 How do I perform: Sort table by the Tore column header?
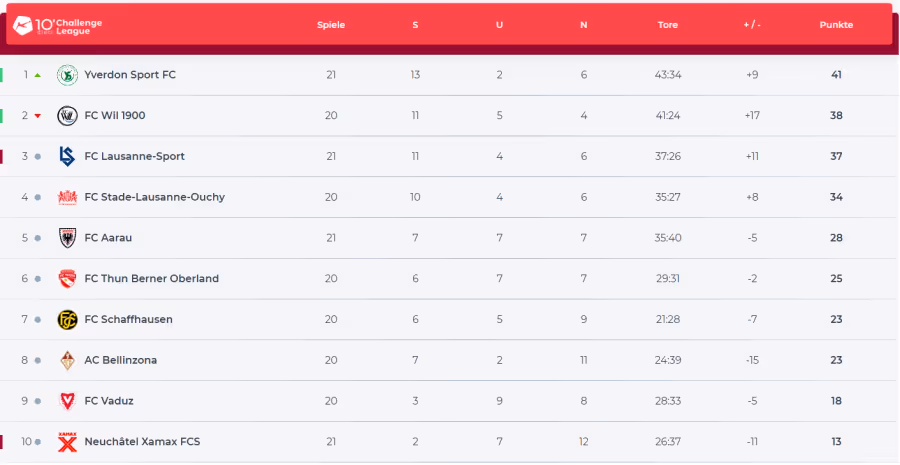tap(668, 25)
